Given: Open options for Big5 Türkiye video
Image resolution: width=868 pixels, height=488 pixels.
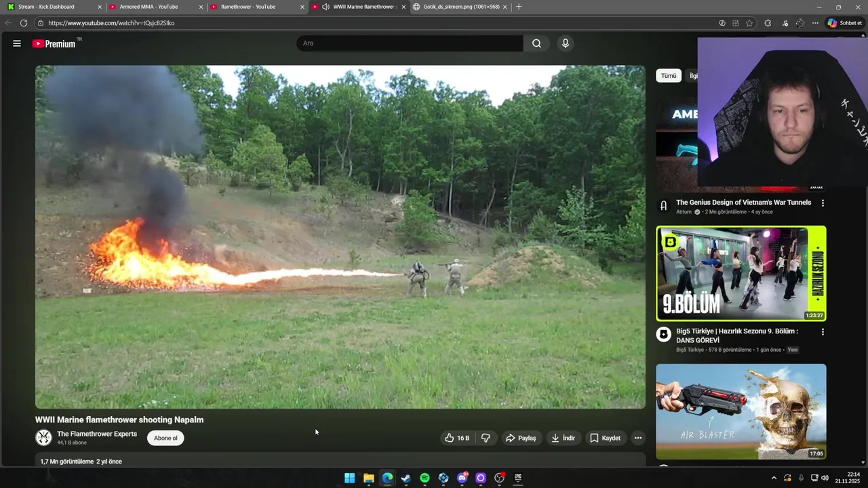Looking at the screenshot, I should coord(823,332).
